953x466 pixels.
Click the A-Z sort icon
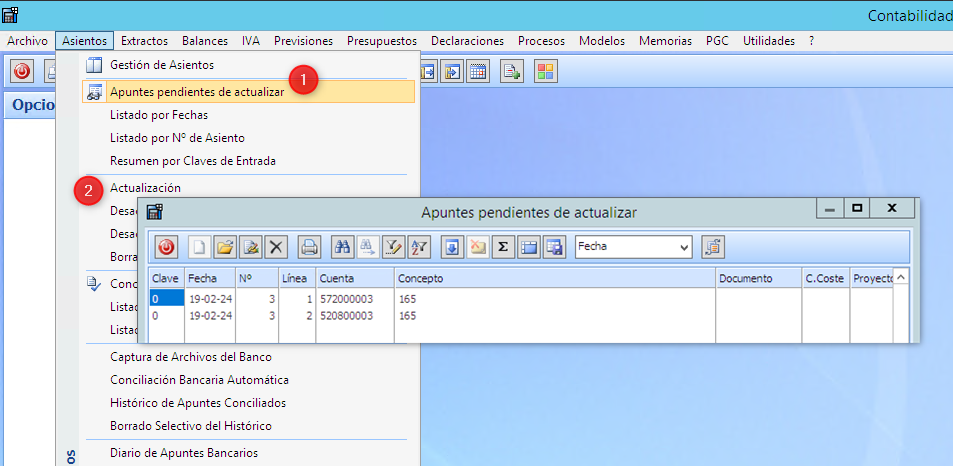pyautogui.click(x=420, y=246)
